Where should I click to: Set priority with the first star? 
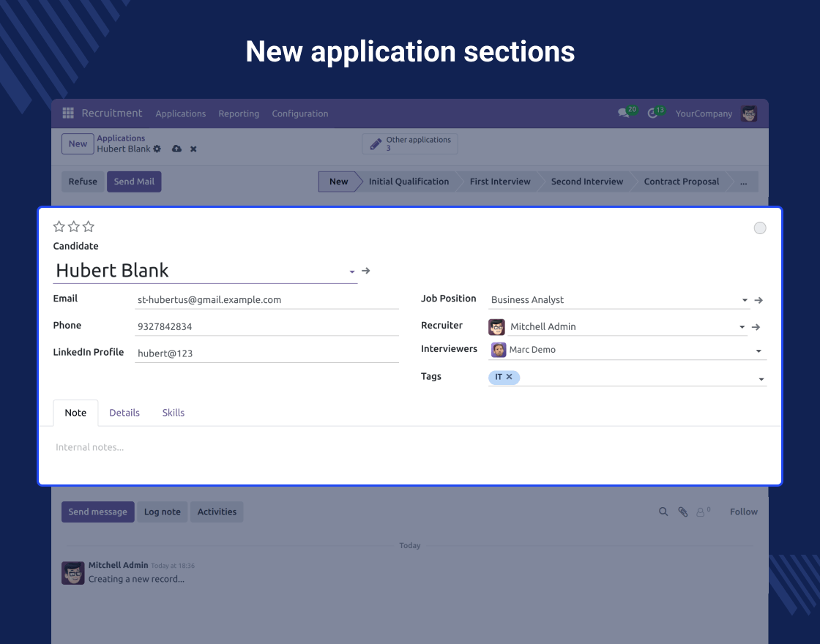point(59,226)
